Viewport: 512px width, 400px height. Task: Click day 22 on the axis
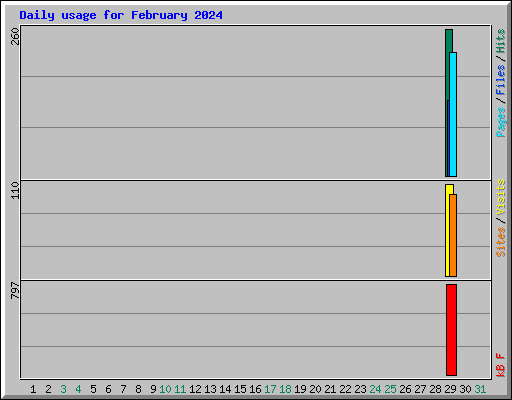tap(345, 389)
